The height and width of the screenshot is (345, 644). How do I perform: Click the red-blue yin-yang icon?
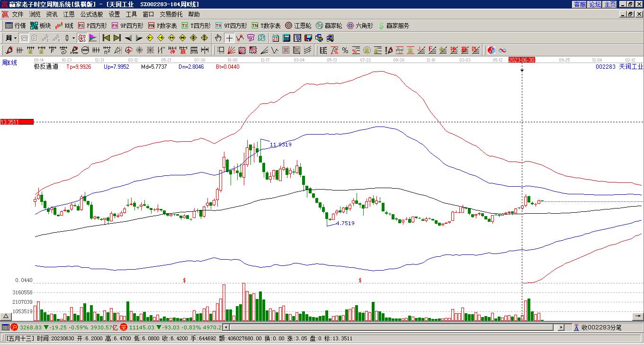tap(492, 50)
